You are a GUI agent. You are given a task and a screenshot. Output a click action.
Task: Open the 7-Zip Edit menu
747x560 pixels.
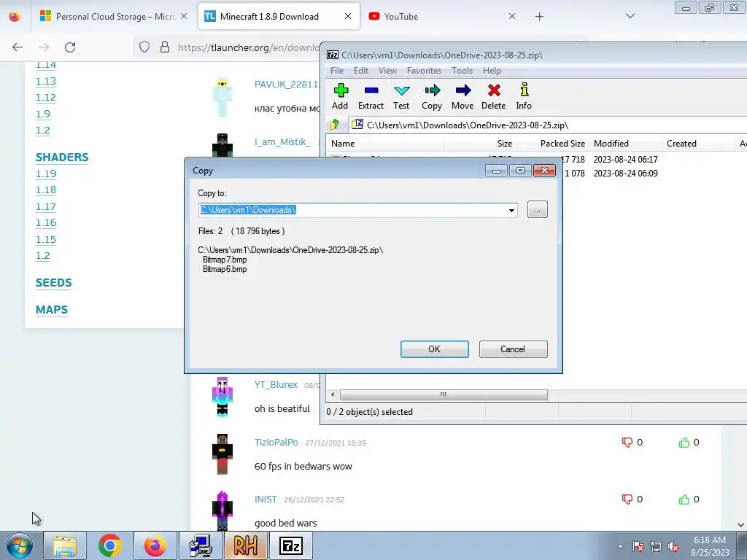pos(360,71)
